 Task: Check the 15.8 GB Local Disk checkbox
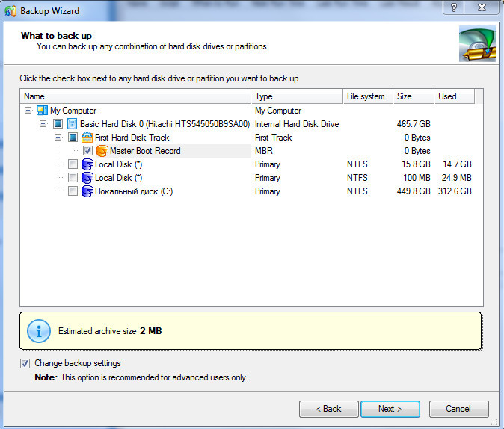(x=73, y=164)
